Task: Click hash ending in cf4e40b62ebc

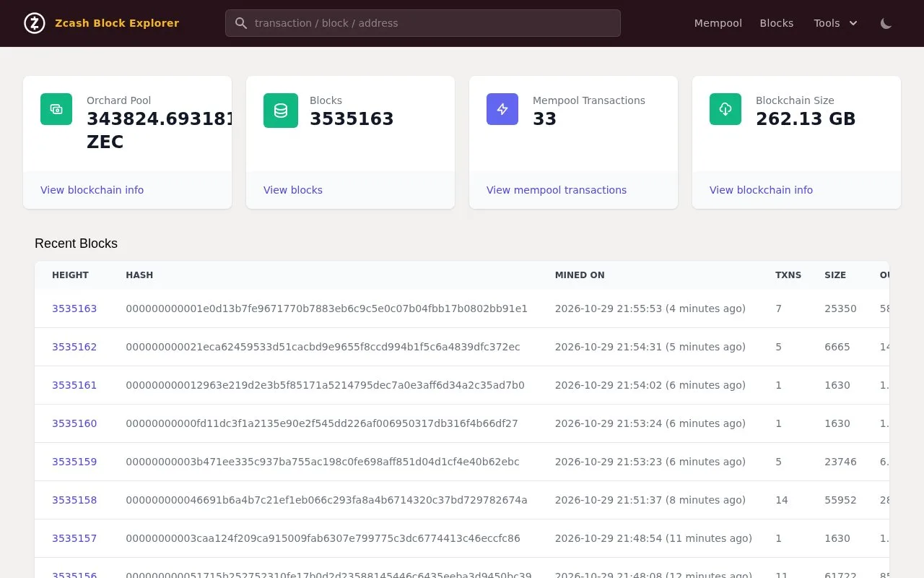Action: coord(323,462)
